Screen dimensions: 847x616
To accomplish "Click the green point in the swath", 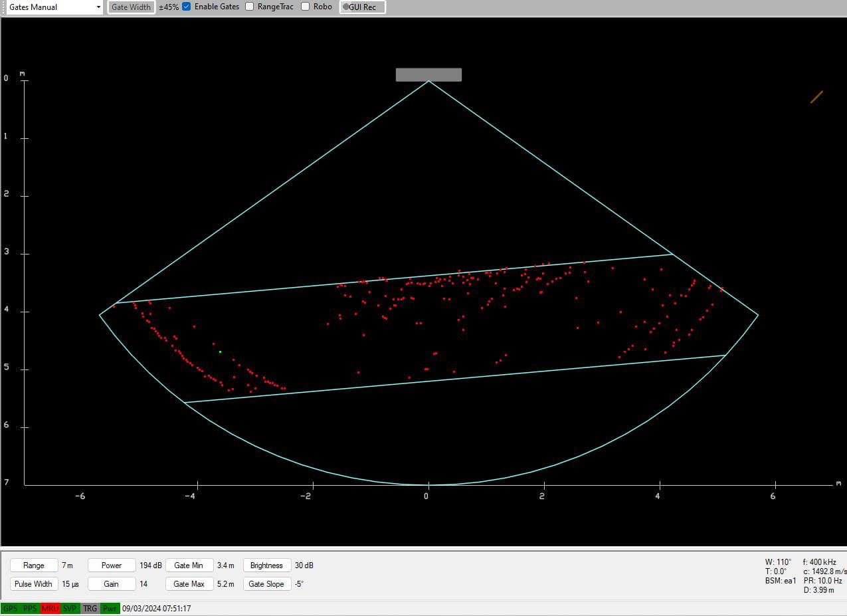I will (x=220, y=352).
